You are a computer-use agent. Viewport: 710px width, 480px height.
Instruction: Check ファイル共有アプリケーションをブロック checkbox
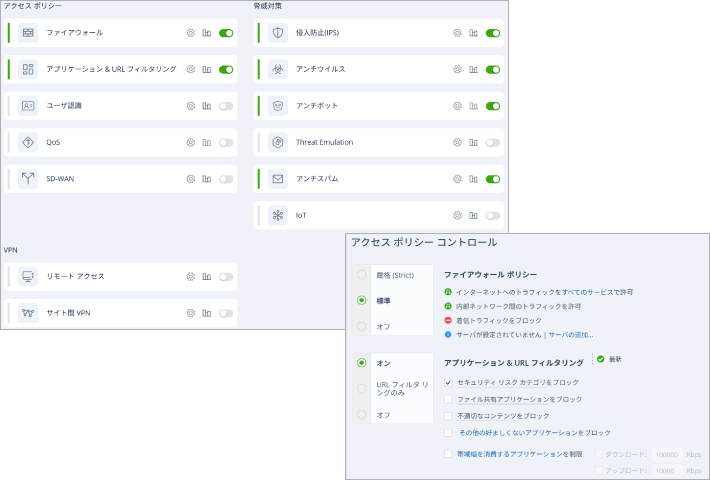pyautogui.click(x=448, y=399)
